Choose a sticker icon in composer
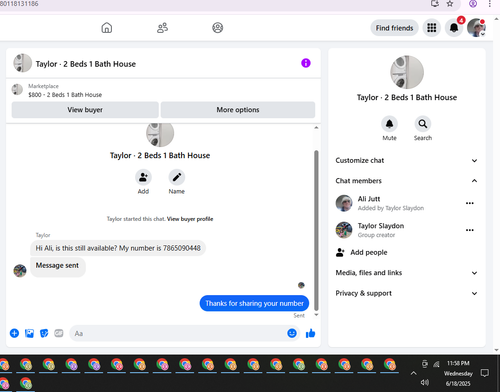Image resolution: width=500 pixels, height=392 pixels. point(44,333)
